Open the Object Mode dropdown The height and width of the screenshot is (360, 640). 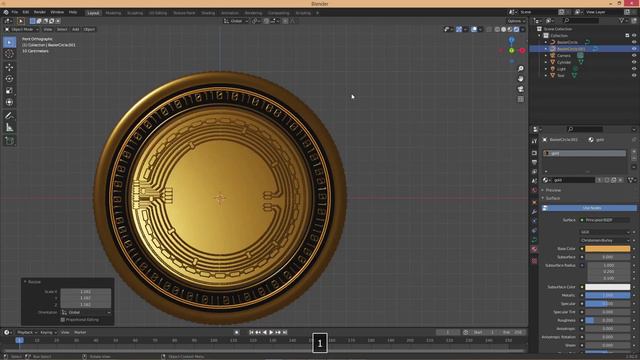pyautogui.click(x=22, y=29)
